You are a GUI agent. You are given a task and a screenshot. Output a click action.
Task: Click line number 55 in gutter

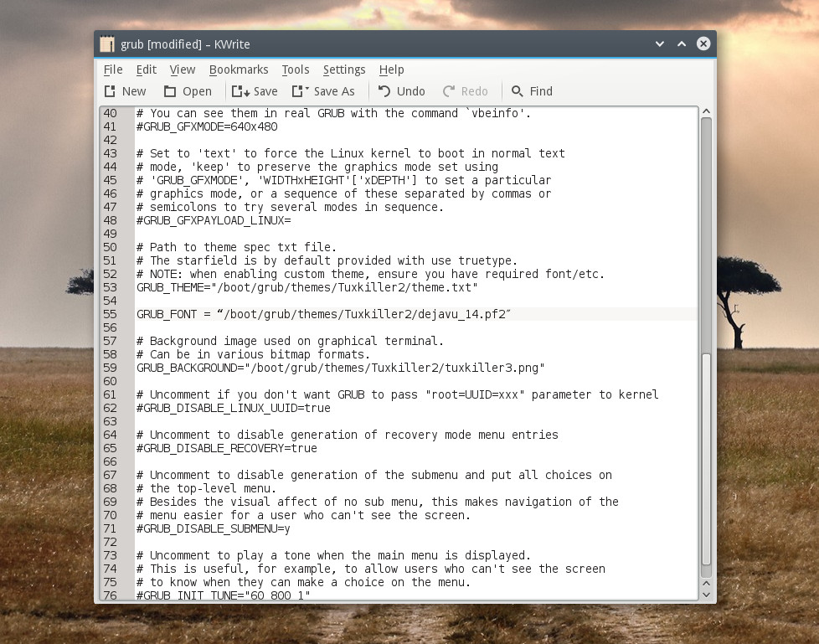[x=111, y=314]
